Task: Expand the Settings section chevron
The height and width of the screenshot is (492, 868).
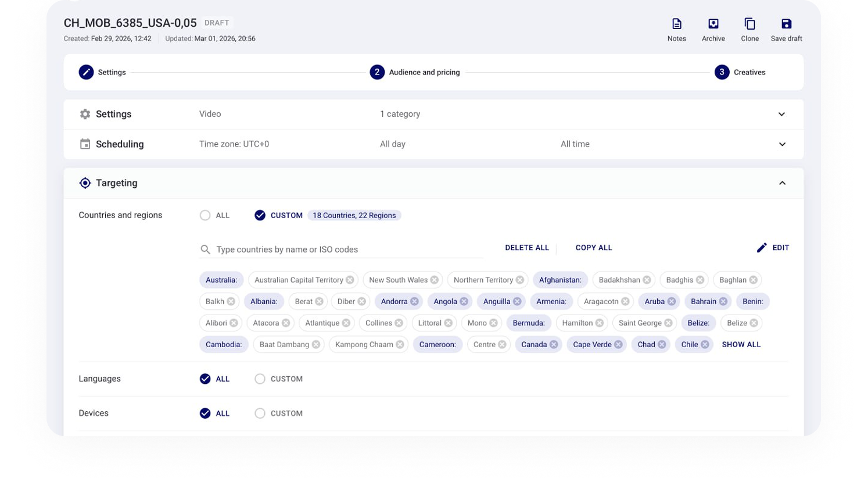Action: pos(781,114)
